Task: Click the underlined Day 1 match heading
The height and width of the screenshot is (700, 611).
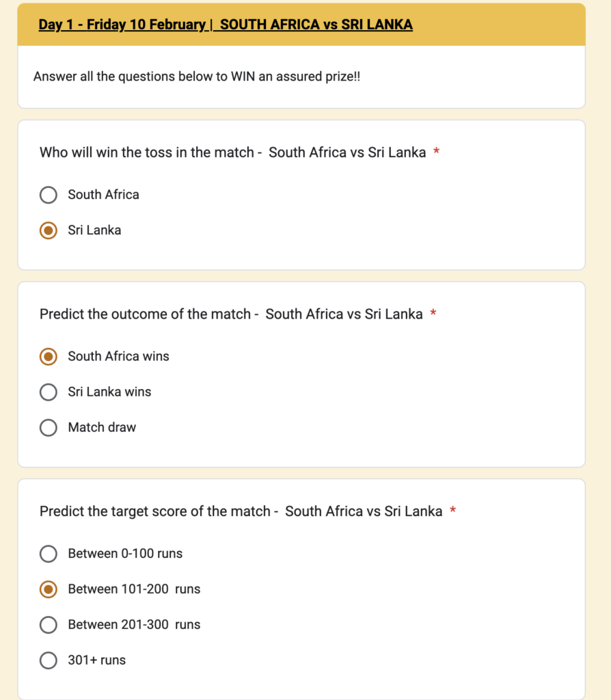Action: pos(226,25)
